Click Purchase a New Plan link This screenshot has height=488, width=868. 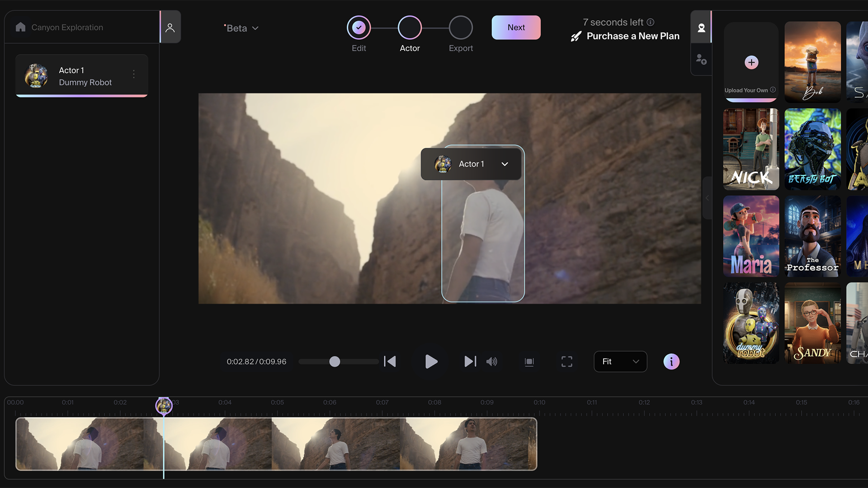coord(632,36)
